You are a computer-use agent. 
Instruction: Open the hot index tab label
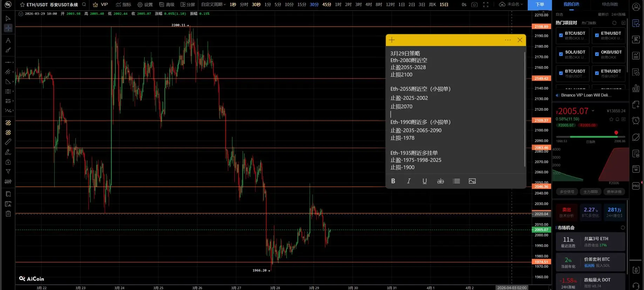(589, 23)
